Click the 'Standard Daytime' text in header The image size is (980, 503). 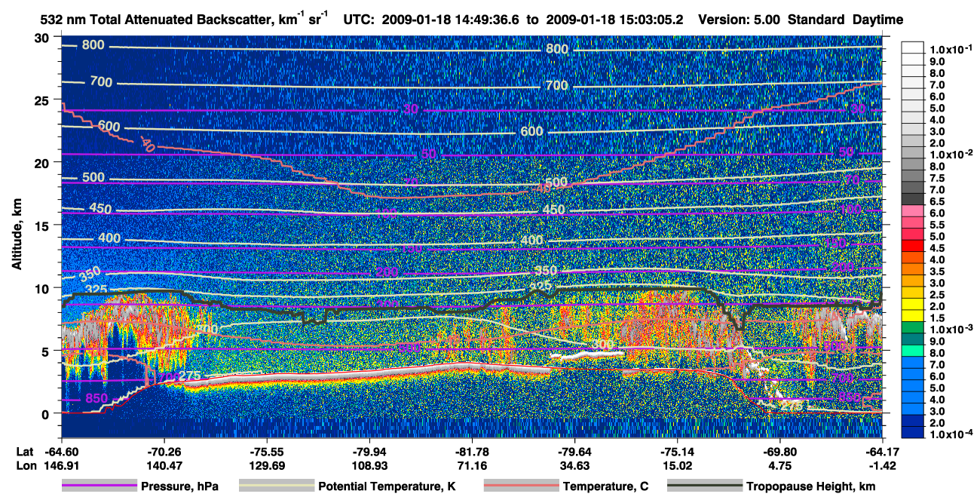[x=847, y=20]
